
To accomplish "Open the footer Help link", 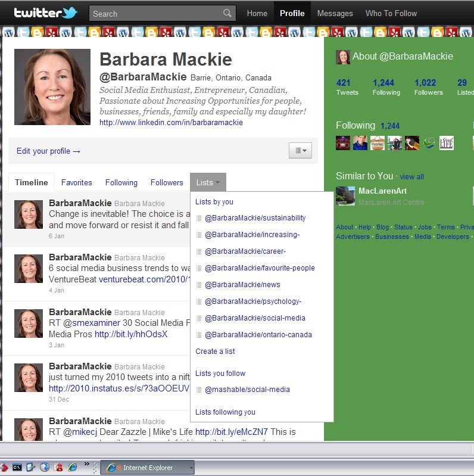I will click(x=364, y=227).
